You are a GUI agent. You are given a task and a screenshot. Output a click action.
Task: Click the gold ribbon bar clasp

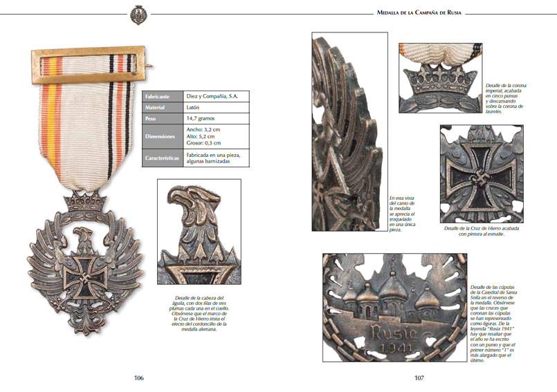(89, 65)
